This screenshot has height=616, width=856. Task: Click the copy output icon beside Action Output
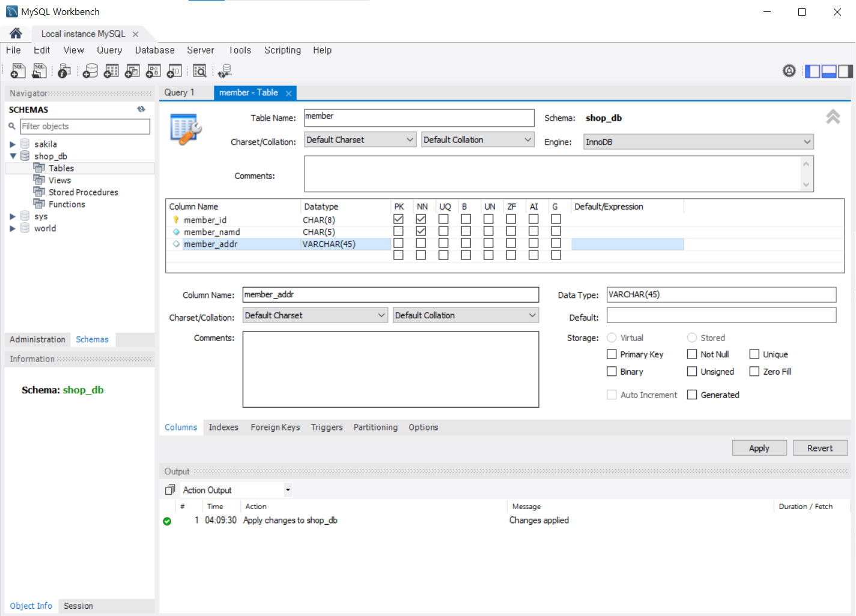pyautogui.click(x=170, y=490)
